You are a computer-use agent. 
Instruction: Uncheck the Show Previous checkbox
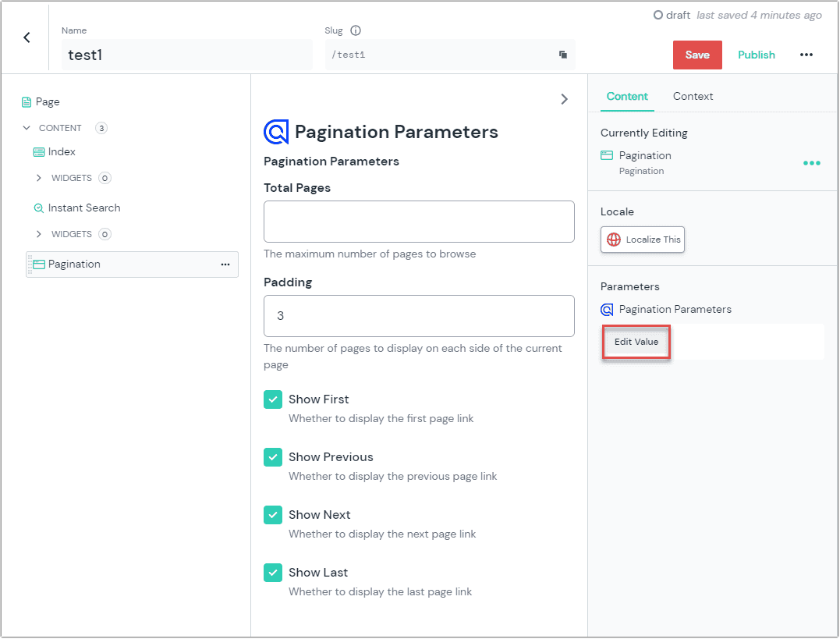pyautogui.click(x=273, y=457)
